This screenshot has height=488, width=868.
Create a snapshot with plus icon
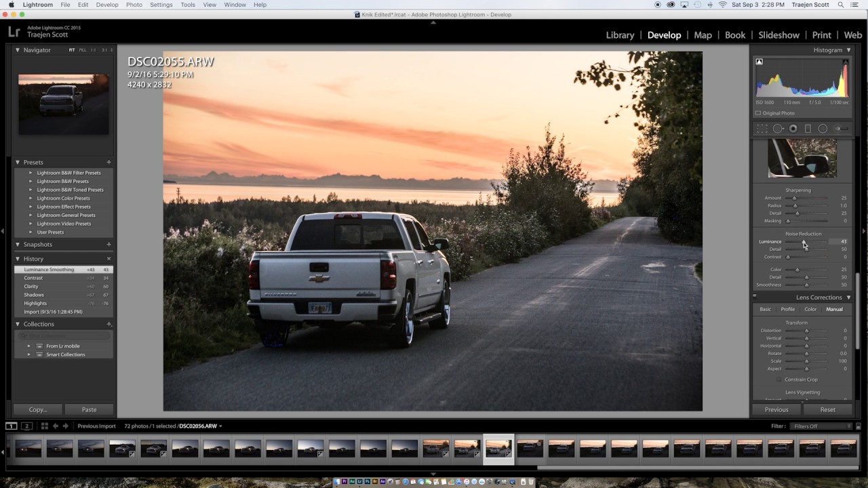click(x=108, y=244)
